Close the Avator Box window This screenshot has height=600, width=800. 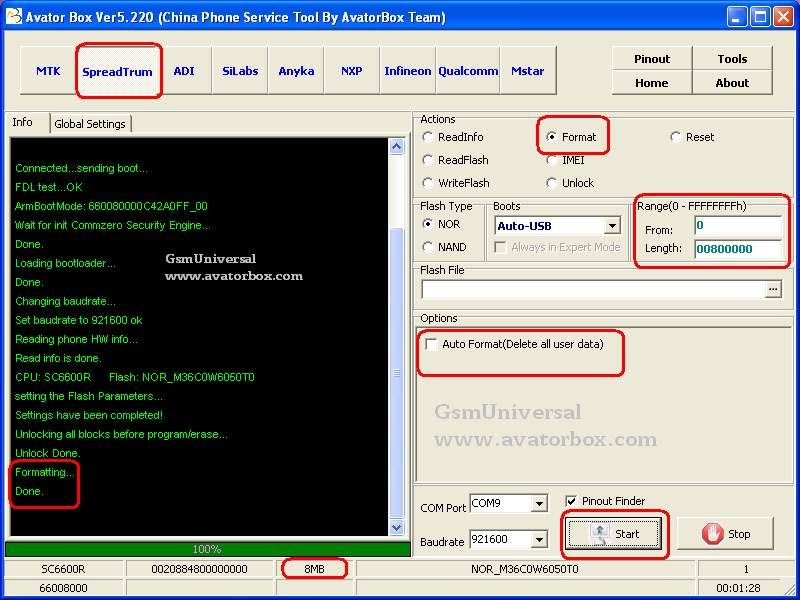click(x=783, y=17)
